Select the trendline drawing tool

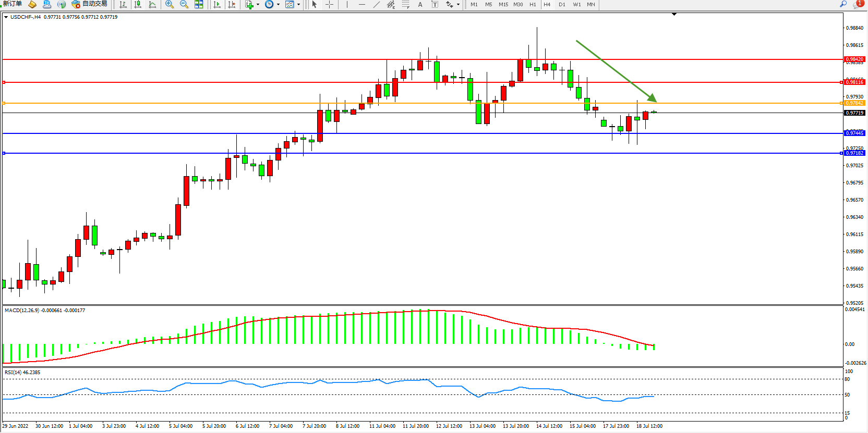pos(376,5)
